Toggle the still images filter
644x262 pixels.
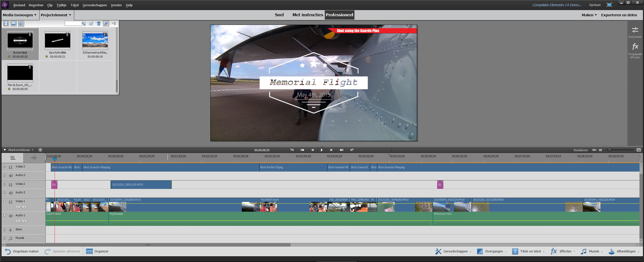pyautogui.click(x=14, y=24)
